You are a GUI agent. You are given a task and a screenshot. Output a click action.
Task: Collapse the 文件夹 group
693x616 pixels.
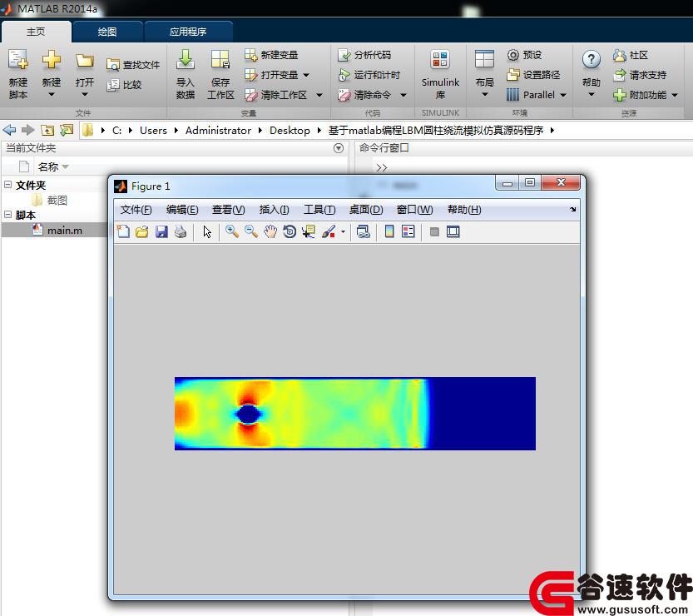click(7, 185)
